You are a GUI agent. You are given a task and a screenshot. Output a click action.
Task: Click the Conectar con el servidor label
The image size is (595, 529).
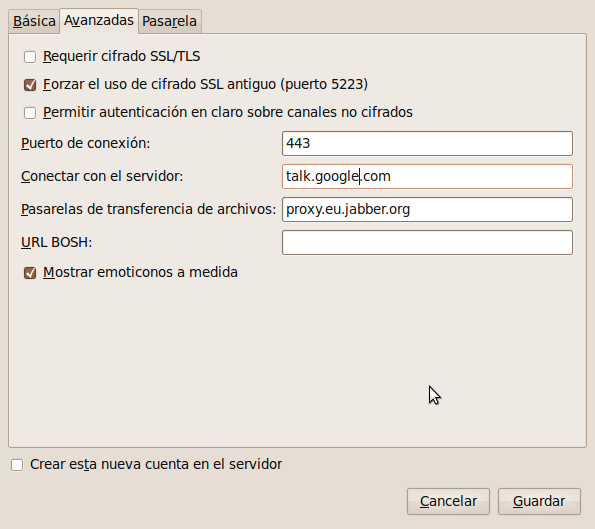102,176
